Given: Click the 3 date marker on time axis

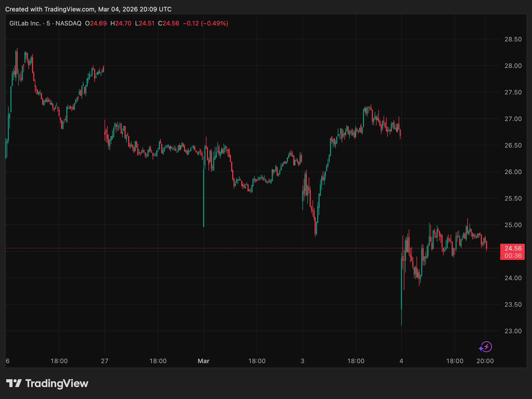Looking at the screenshot, I should point(302,361).
